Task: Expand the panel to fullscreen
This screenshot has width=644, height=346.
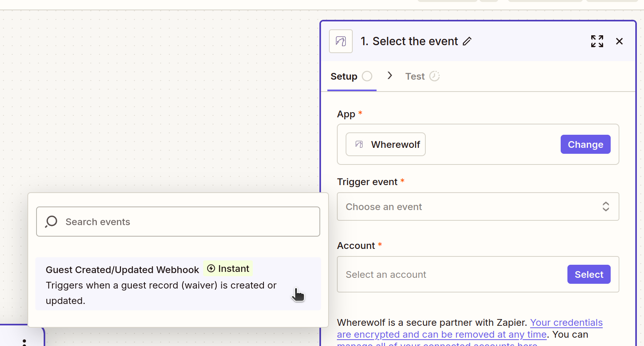Action: pos(597,41)
